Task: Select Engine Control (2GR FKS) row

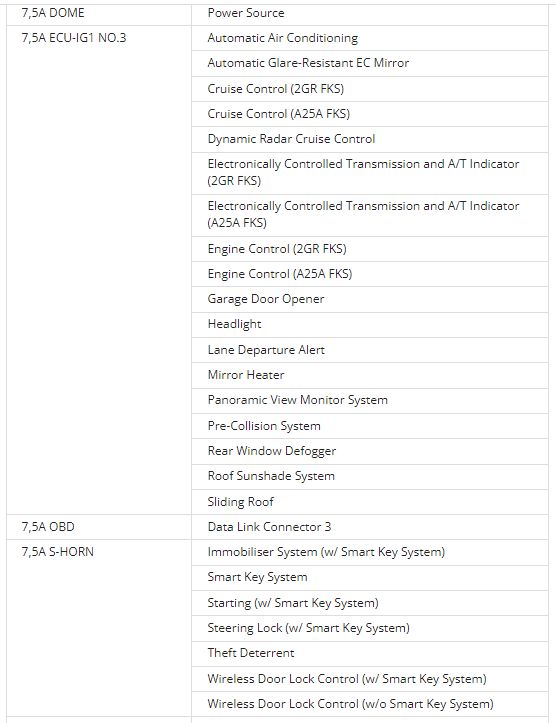Action: coord(370,249)
